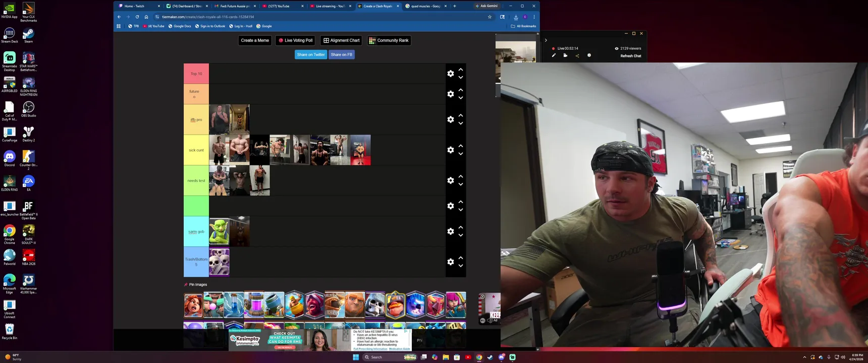This screenshot has width=868, height=363.
Task: Click the sick cunt tier label
Action: [196, 150]
